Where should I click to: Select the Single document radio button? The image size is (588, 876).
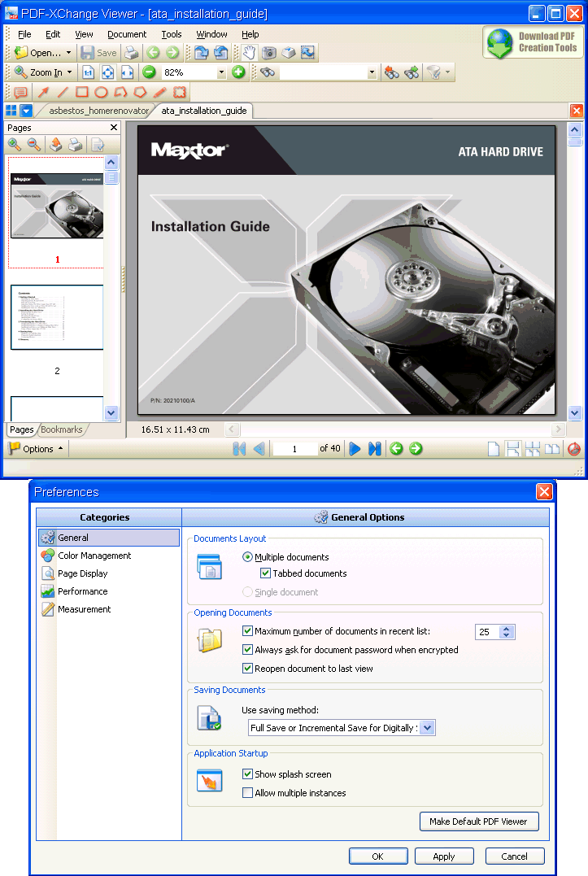coord(247,591)
